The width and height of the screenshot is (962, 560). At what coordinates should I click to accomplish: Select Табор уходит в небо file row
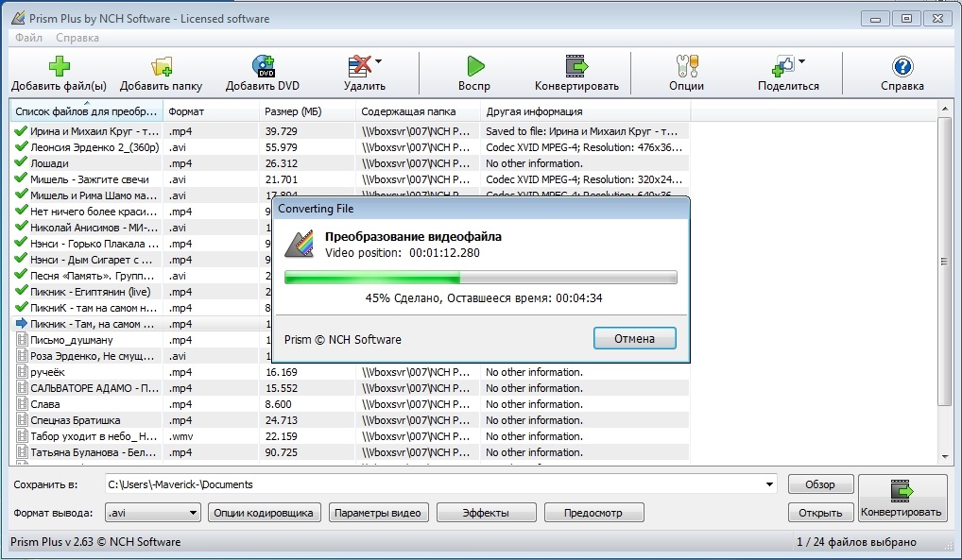point(350,436)
